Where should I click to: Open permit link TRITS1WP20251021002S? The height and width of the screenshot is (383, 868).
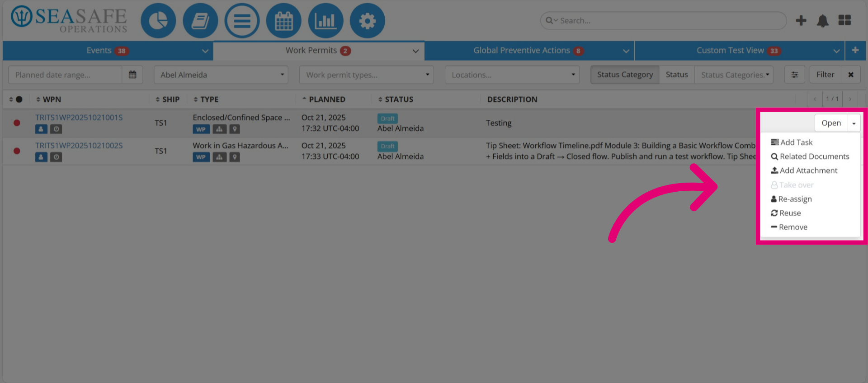point(79,146)
